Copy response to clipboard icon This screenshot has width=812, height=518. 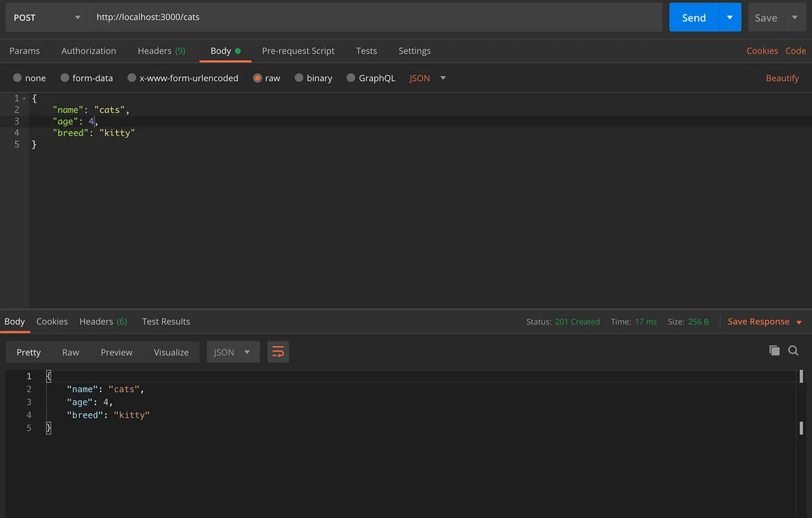[774, 350]
